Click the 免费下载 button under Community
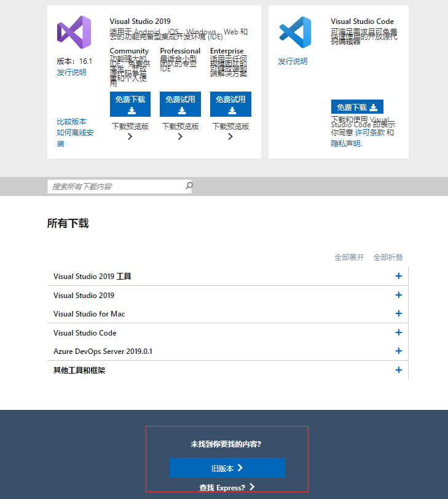The image size is (448, 499). 130,104
